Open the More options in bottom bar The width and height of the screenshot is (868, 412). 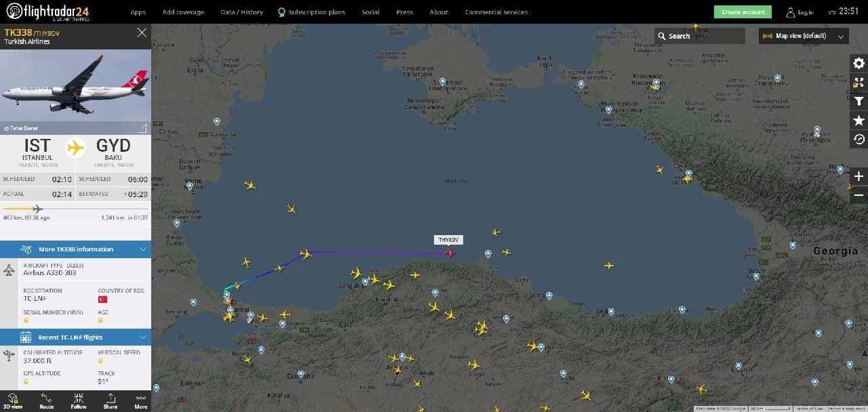(x=140, y=400)
